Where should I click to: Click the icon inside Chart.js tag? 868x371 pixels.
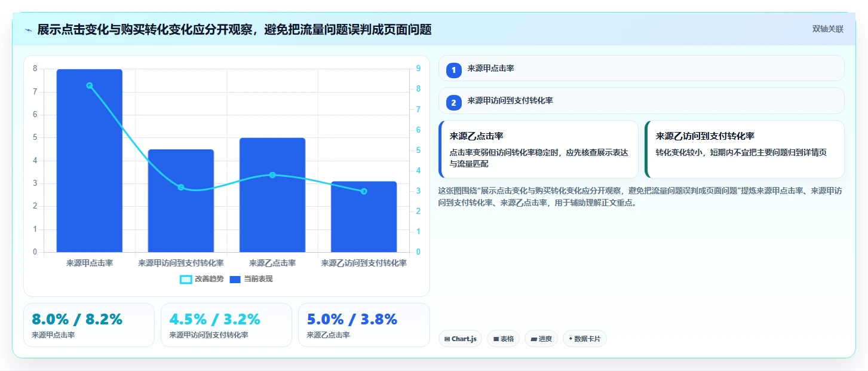pos(447,339)
